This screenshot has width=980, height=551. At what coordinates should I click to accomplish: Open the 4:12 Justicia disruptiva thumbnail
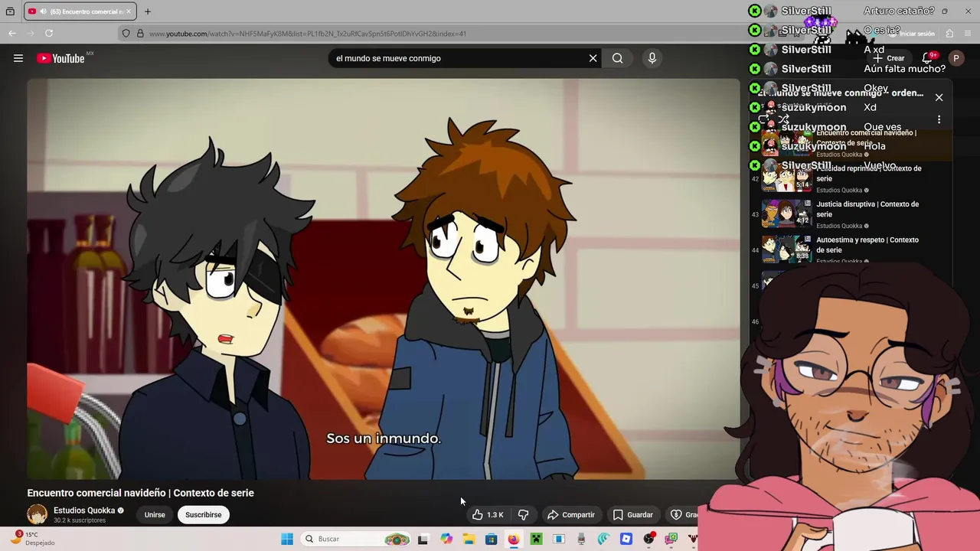click(x=786, y=214)
